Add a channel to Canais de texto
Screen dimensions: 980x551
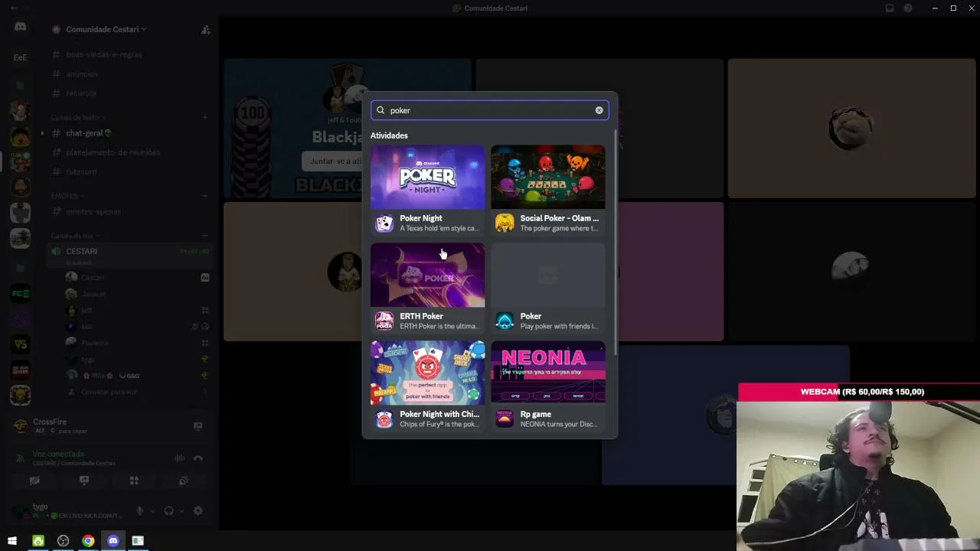click(x=205, y=117)
